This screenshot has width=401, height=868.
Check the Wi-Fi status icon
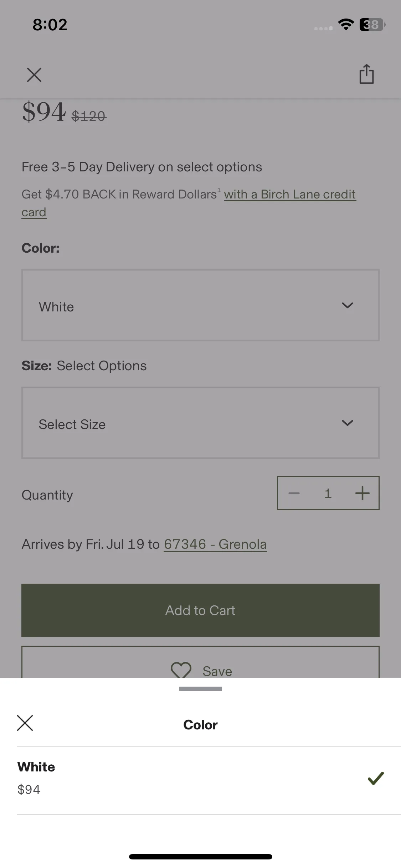coord(346,25)
